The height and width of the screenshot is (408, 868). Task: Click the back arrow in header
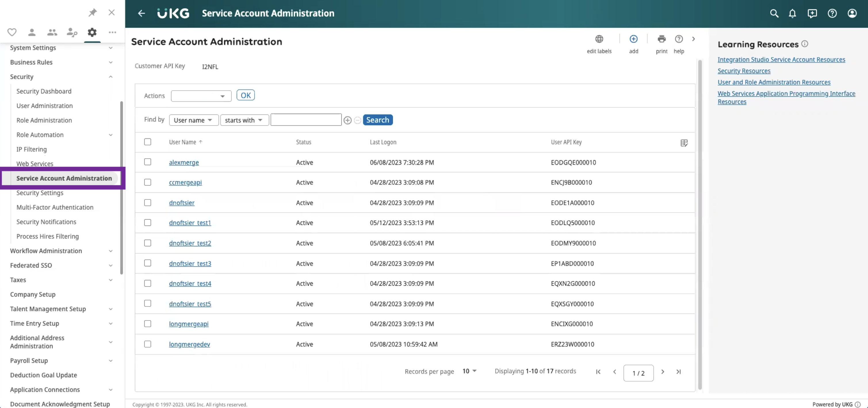(x=141, y=14)
